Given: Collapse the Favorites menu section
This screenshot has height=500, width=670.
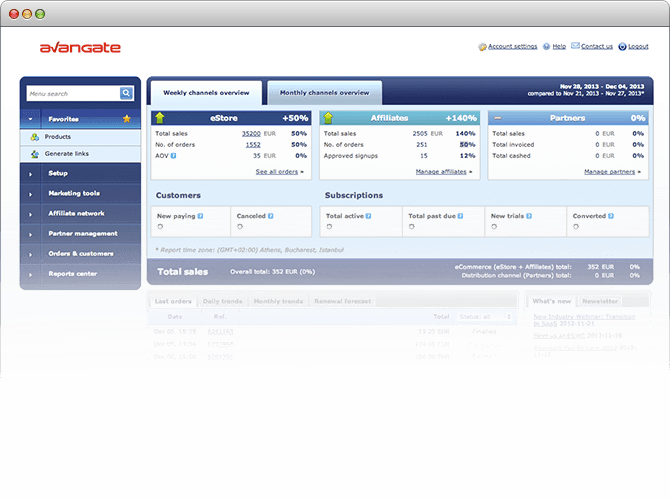Looking at the screenshot, I should point(30,119).
